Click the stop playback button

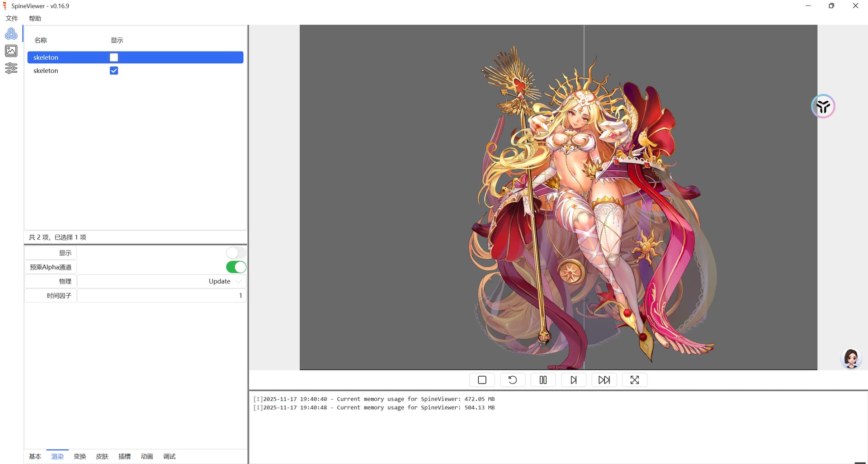click(x=482, y=380)
